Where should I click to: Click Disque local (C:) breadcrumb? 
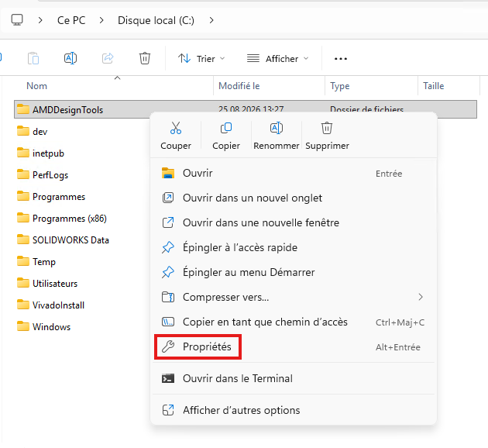156,20
